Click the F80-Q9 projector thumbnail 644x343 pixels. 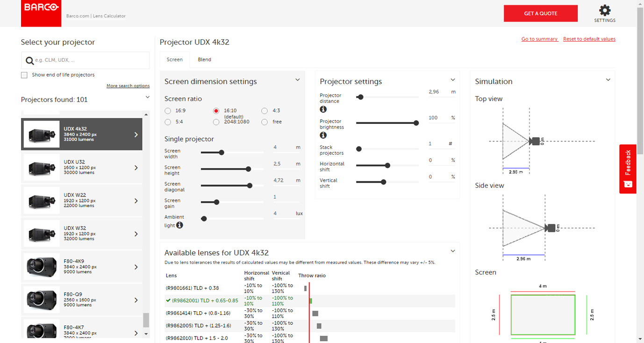[x=41, y=300]
